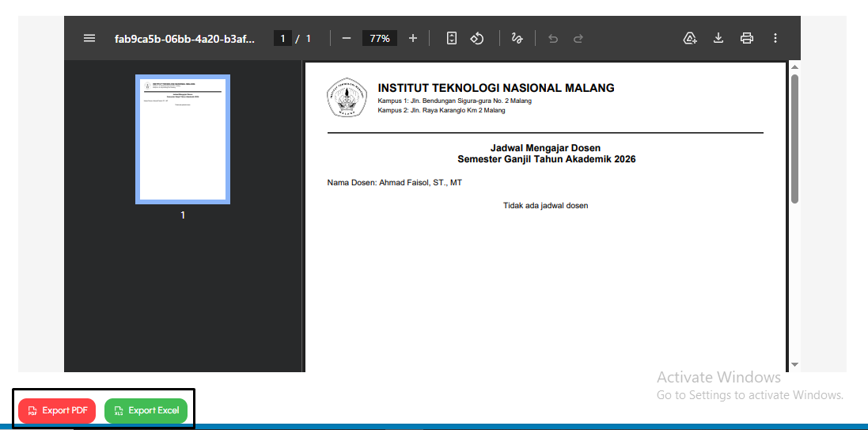This screenshot has height=430, width=868.
Task: Click the institute logo emblem
Action: 347,97
